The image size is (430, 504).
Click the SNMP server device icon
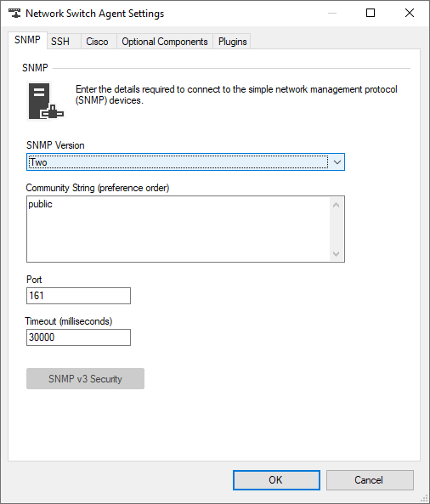[x=46, y=101]
